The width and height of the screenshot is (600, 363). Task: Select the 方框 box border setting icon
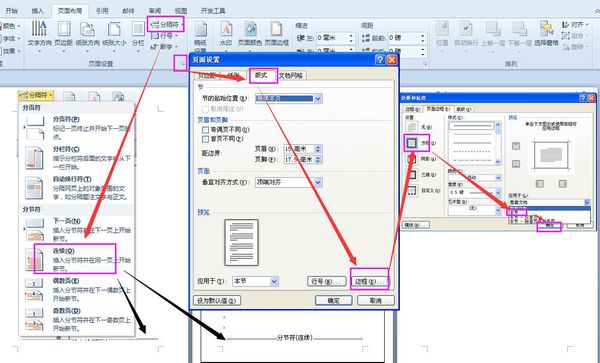[x=411, y=143]
